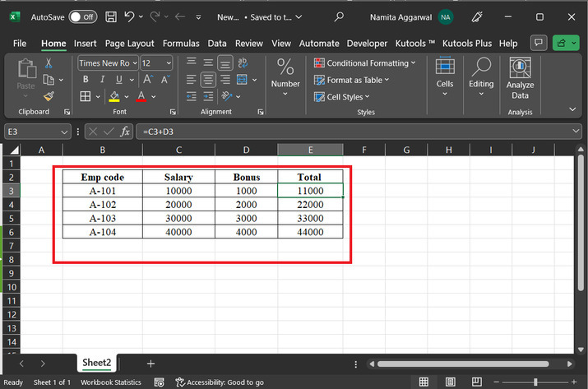Click the Save icon in title bar
Viewport: 588px width, 389px height.
pyautogui.click(x=110, y=16)
